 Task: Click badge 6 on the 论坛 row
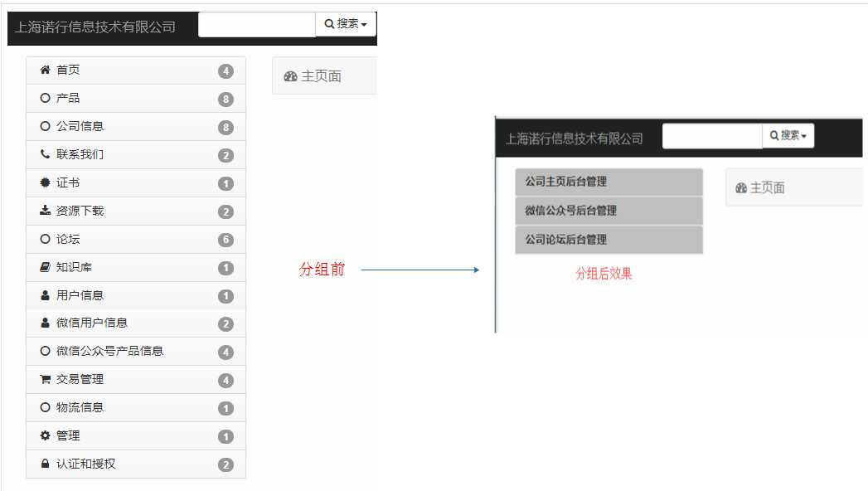[225, 240]
